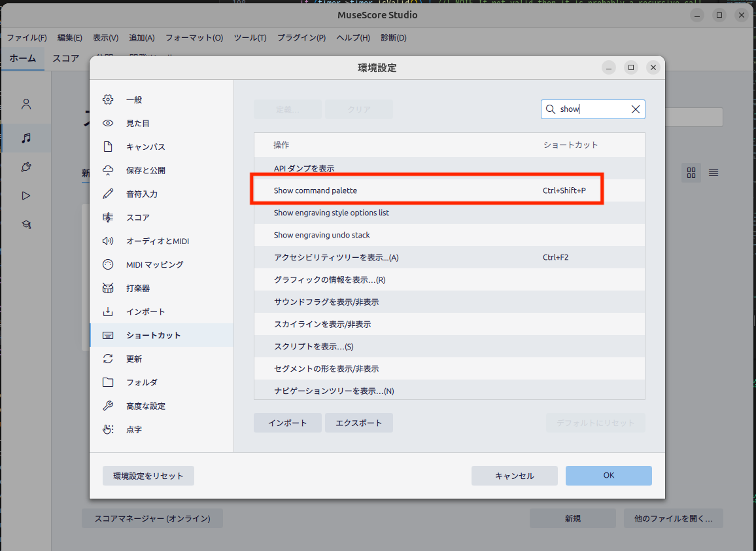
Task: Select Show engraving undo stack row
Action: click(449, 235)
